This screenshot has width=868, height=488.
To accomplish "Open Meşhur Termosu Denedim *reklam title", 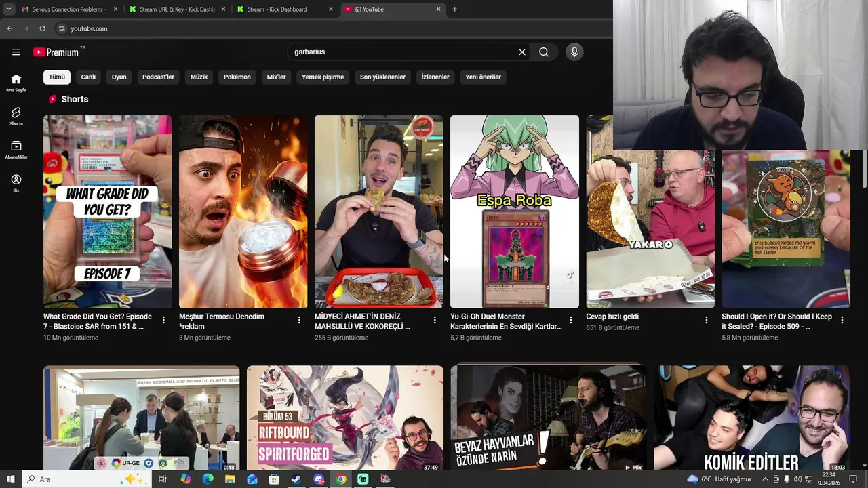I will click(222, 321).
